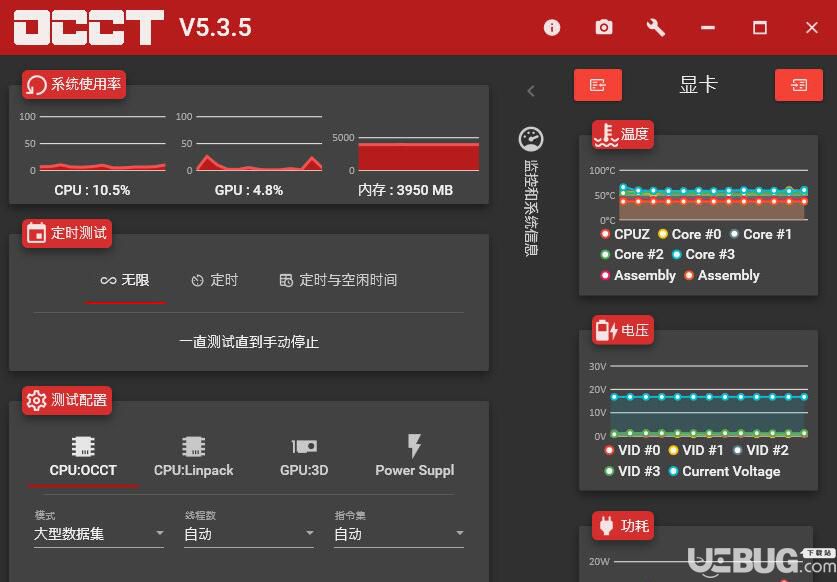Viewport: 837px width, 582px height.
Task: Toggle Core #2 in temperature legend
Action: coord(632,255)
